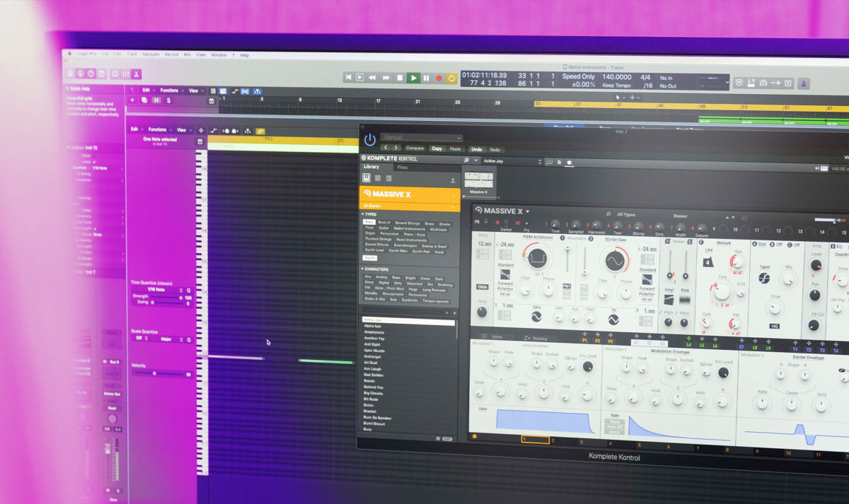Open the Voice tab in Massive X
This screenshot has width=849, height=504.
[x=496, y=337]
